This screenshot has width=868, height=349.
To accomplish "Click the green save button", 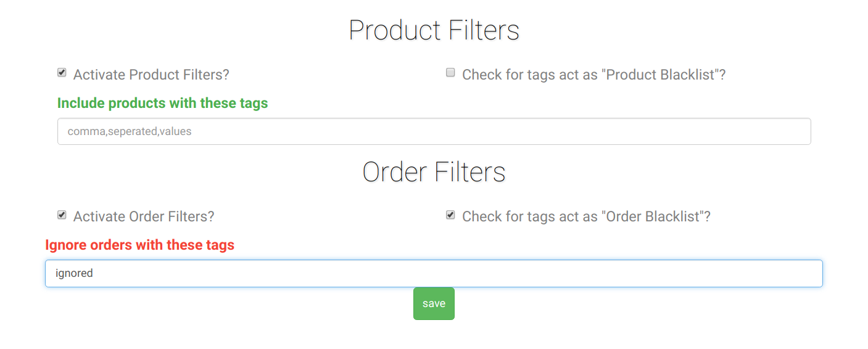I will click(434, 303).
